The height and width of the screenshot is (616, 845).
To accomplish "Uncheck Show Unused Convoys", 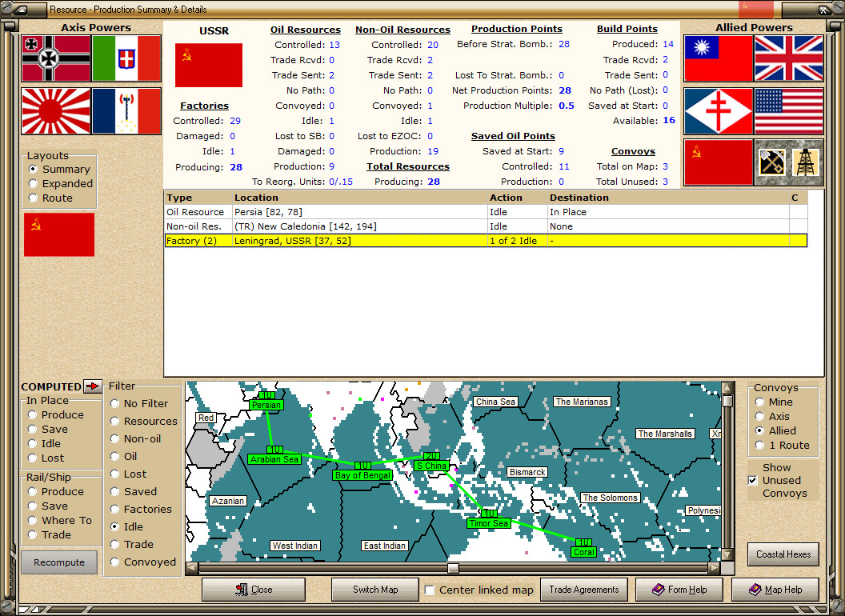I will 752,481.
